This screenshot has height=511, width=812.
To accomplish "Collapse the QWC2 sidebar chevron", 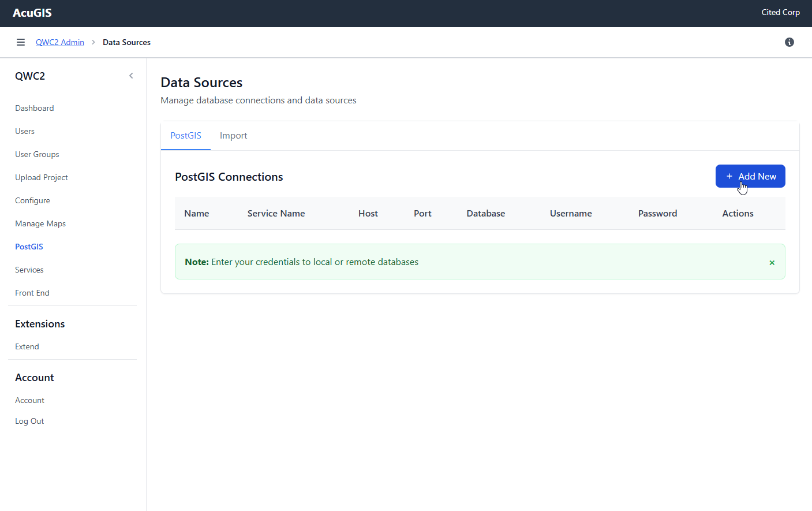I will 131,76.
